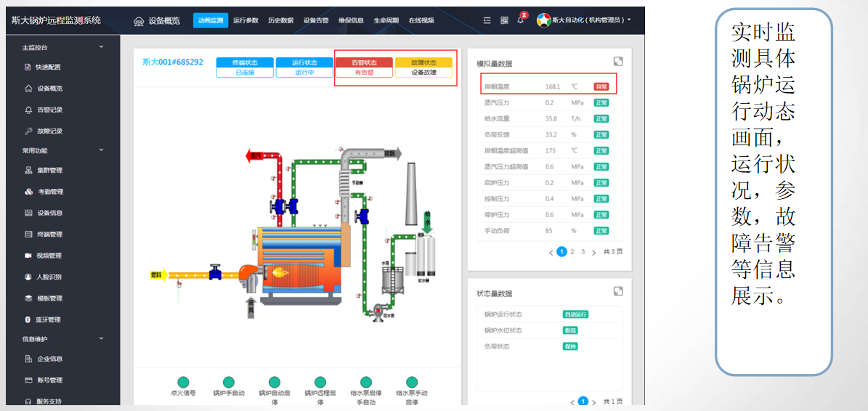This screenshot has height=411, width=868.
Task: Expand the 模拟量数据 panel to fullscreen
Action: click(x=617, y=62)
